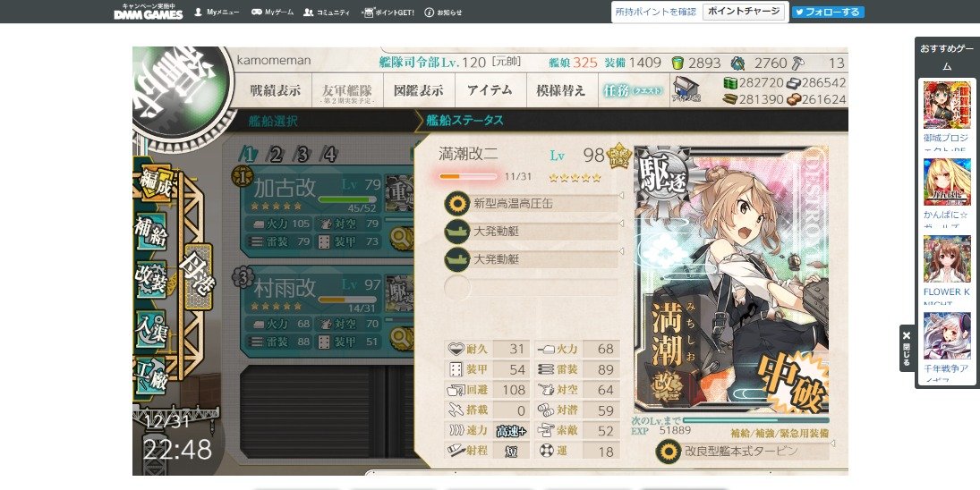Select fleet number 4 tab

329,154
